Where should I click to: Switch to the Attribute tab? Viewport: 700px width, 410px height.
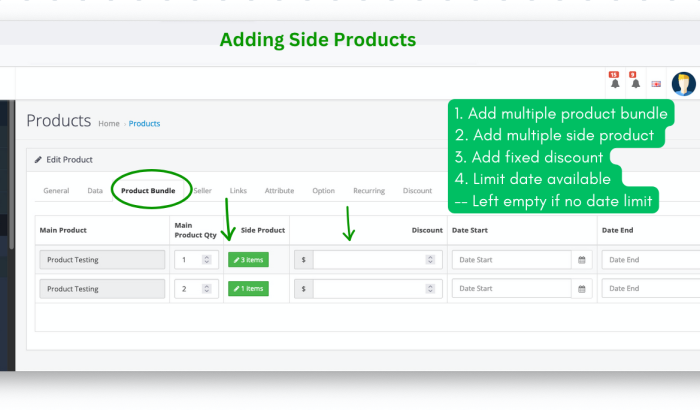click(279, 191)
